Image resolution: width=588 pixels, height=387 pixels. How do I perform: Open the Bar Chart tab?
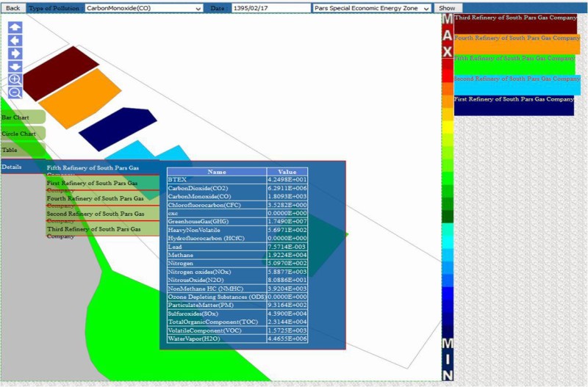(x=23, y=117)
